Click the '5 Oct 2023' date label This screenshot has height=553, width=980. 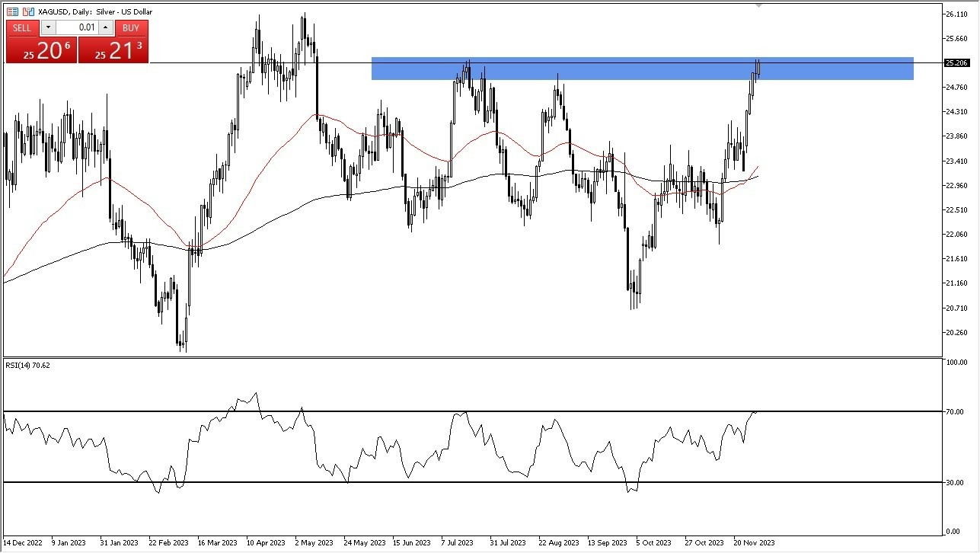pos(654,543)
